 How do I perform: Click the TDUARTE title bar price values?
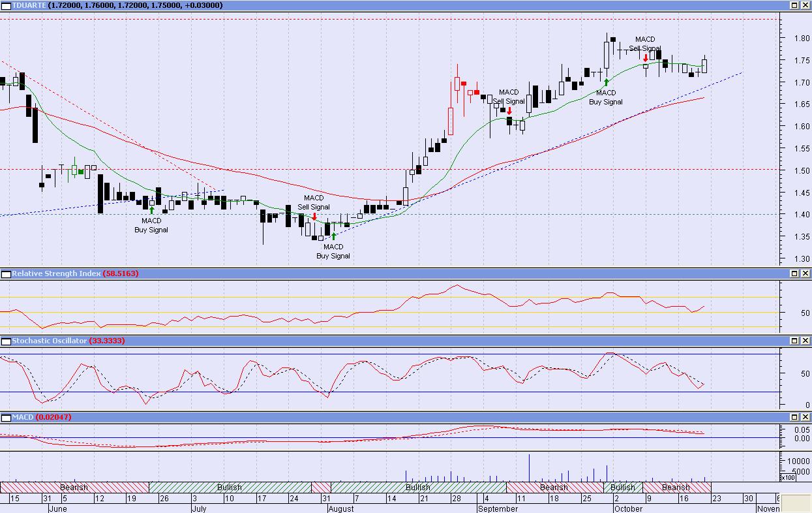pos(134,5)
